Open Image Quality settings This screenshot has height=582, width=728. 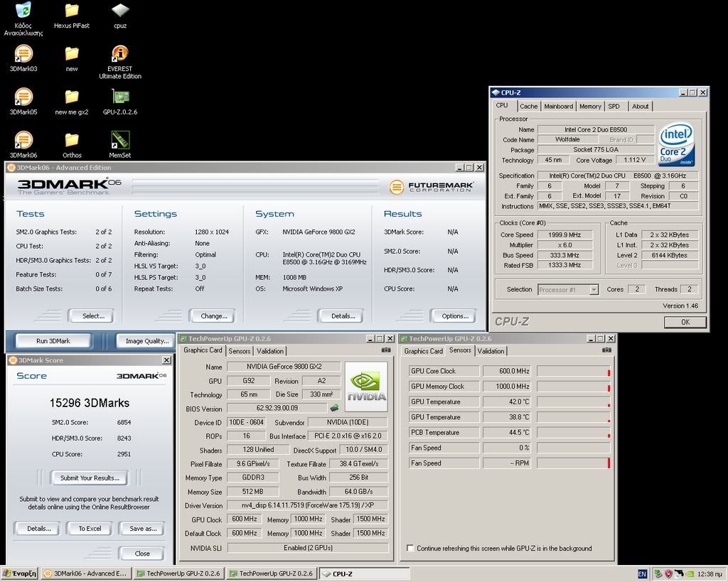(146, 341)
